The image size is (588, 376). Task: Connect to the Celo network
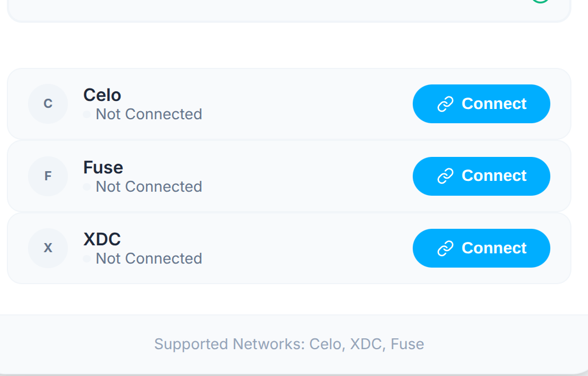coord(481,104)
